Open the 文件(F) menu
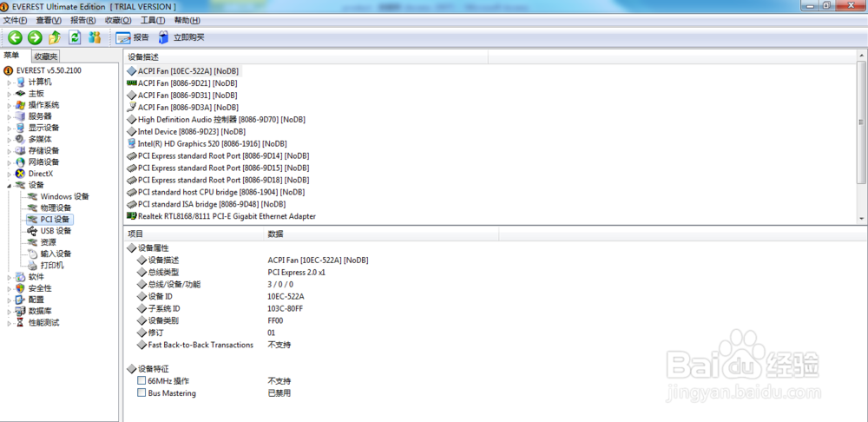The image size is (868, 422). click(15, 21)
